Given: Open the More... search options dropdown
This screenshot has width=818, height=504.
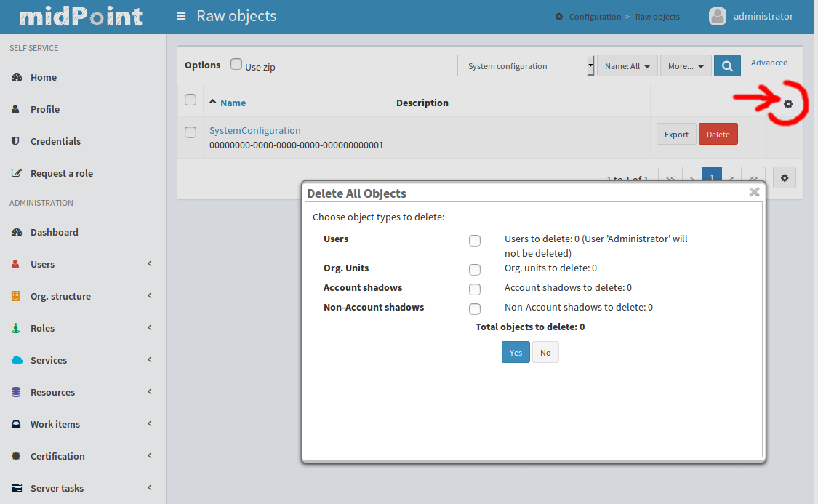Looking at the screenshot, I should click(685, 65).
